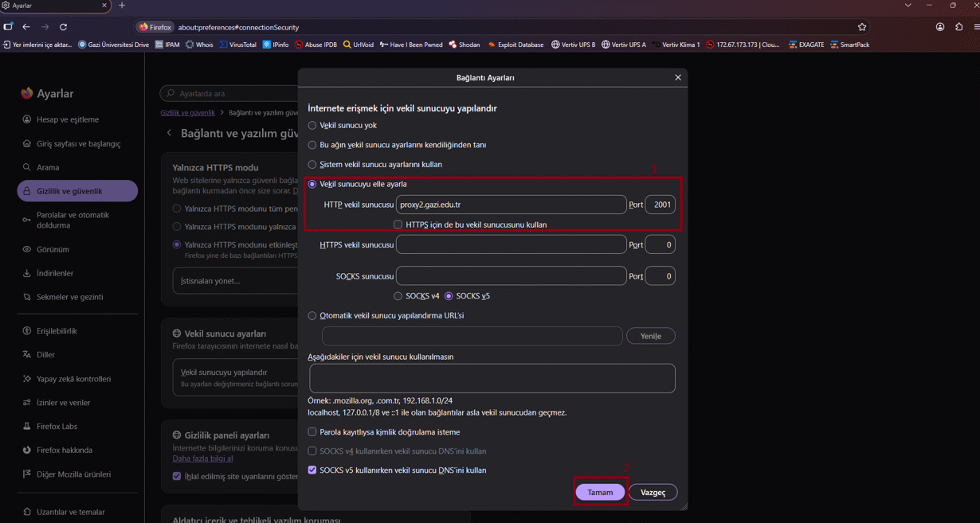The height and width of the screenshot is (523, 980).
Task: Go back using the browser back arrow
Action: click(x=26, y=27)
